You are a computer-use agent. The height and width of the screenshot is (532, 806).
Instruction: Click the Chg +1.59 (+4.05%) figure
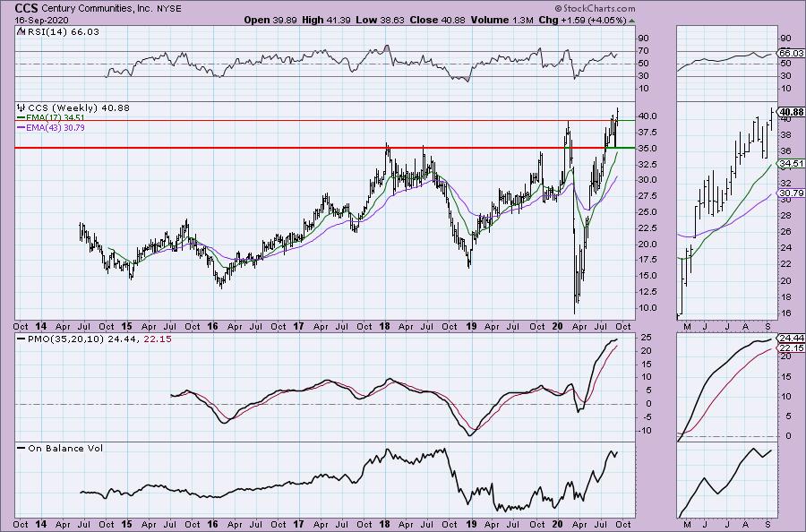pos(582,20)
